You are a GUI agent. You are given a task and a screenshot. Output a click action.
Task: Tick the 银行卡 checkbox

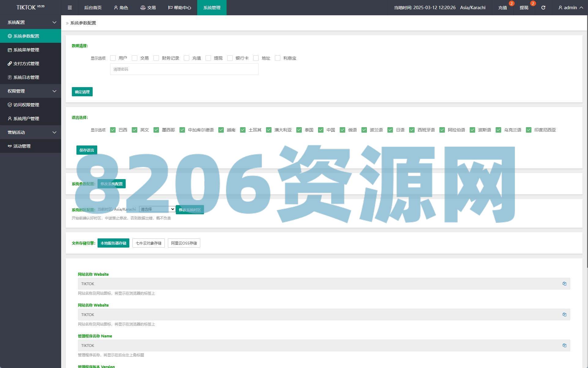(x=230, y=58)
